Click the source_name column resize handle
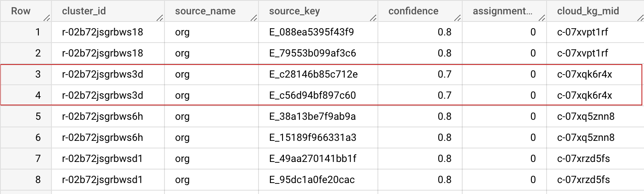This screenshot has height=194, width=644. pyautogui.click(x=253, y=18)
